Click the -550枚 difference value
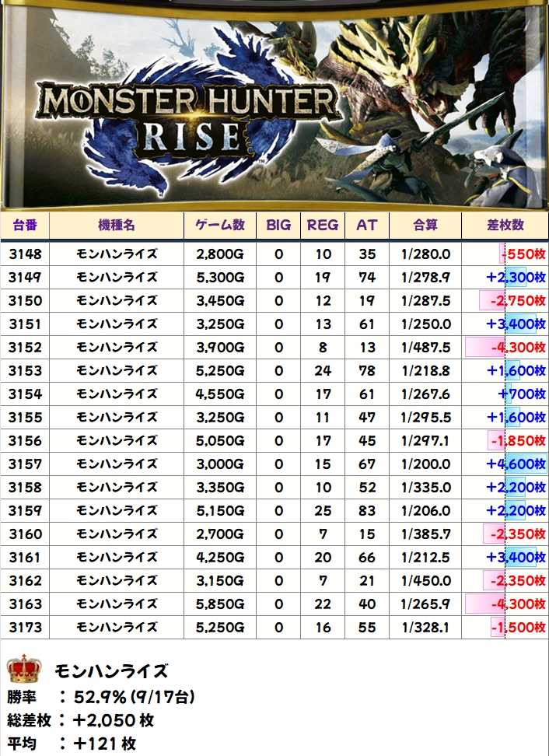 (523, 254)
